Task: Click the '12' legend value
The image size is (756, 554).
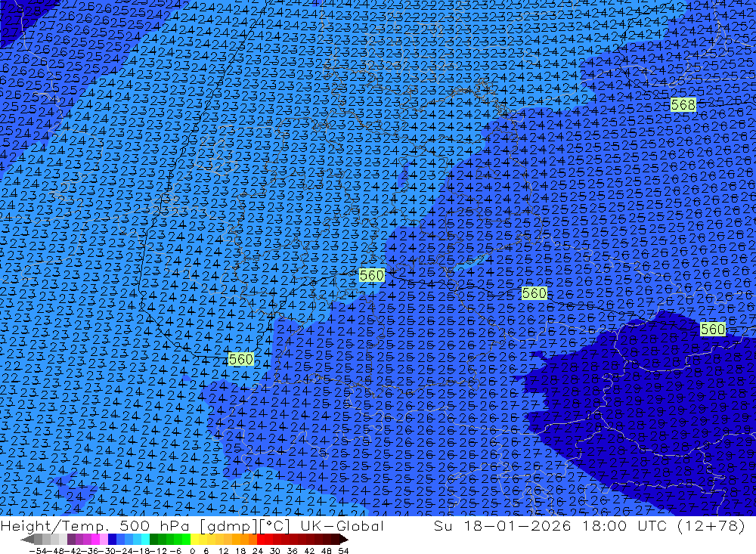Action: tap(223, 551)
